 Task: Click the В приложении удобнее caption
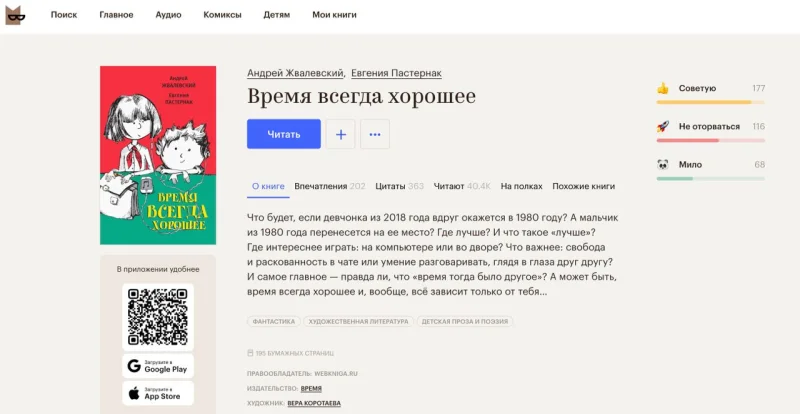(x=158, y=269)
